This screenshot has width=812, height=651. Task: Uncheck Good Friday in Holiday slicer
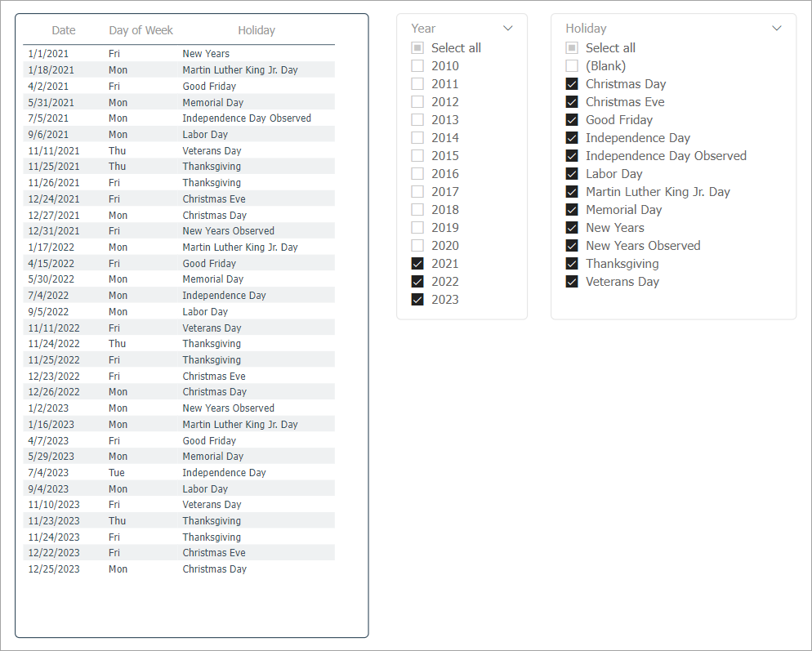572,120
